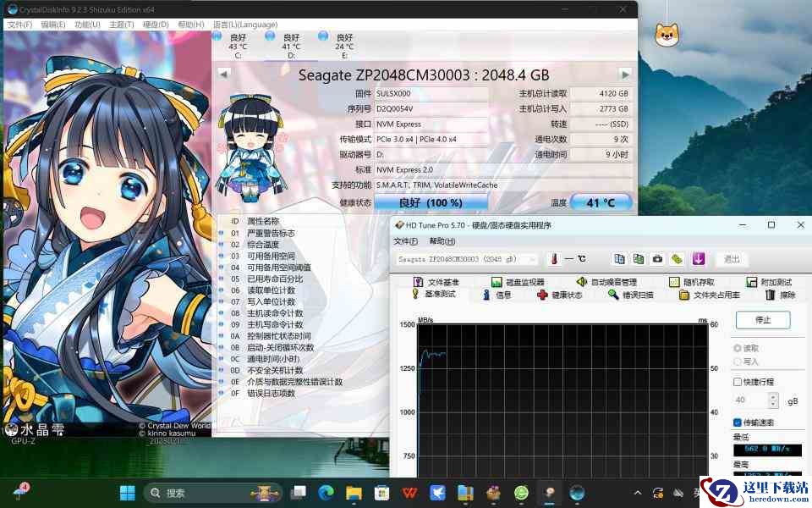
Task: Open the 自动噪音管理 tab
Action: 607,282
